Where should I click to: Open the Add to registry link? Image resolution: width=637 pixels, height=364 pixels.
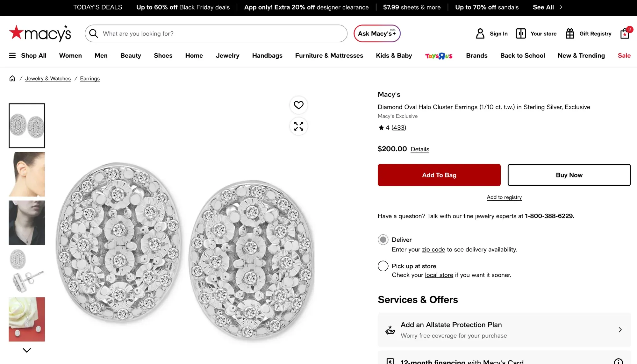coord(504,197)
